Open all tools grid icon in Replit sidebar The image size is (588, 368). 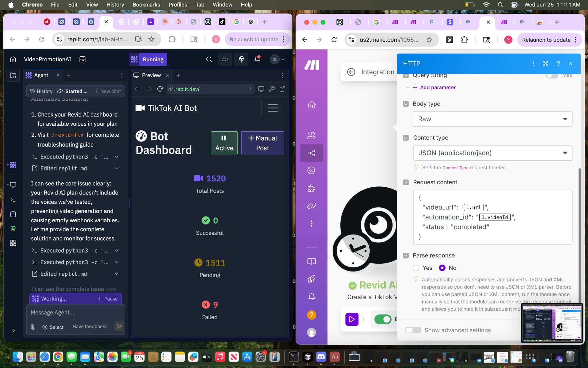point(13,243)
